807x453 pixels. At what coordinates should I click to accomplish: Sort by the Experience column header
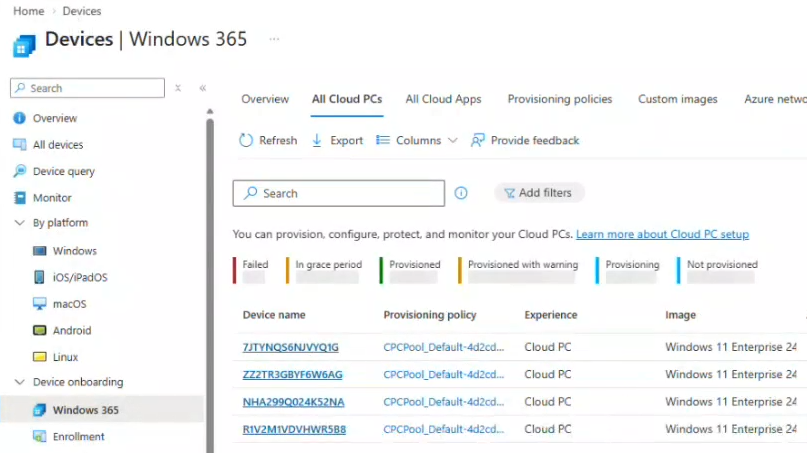pyautogui.click(x=551, y=315)
